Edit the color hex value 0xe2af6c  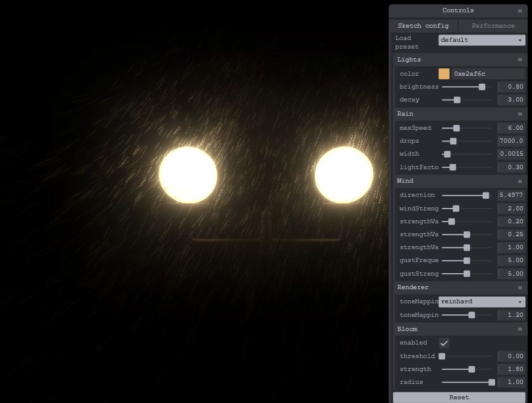[x=488, y=74]
